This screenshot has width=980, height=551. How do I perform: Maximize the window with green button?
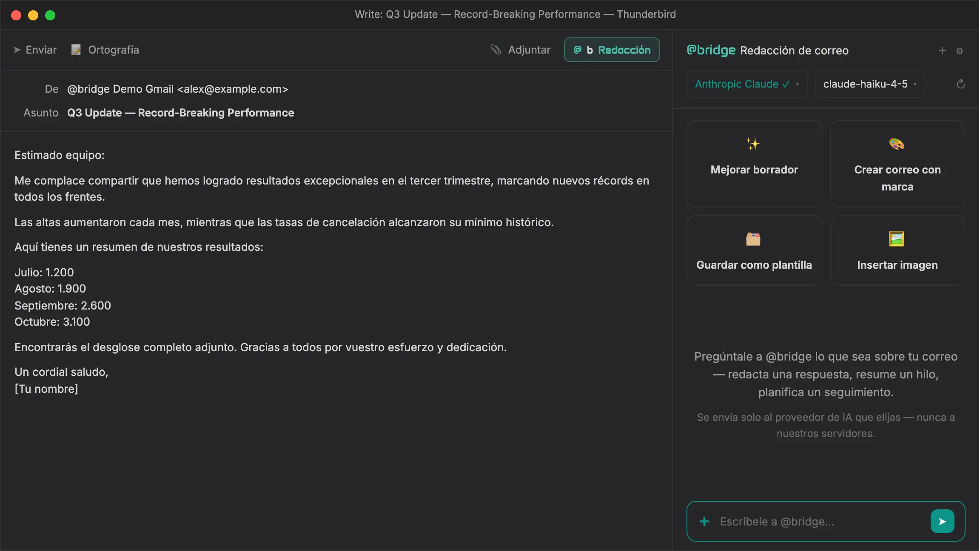point(50,15)
